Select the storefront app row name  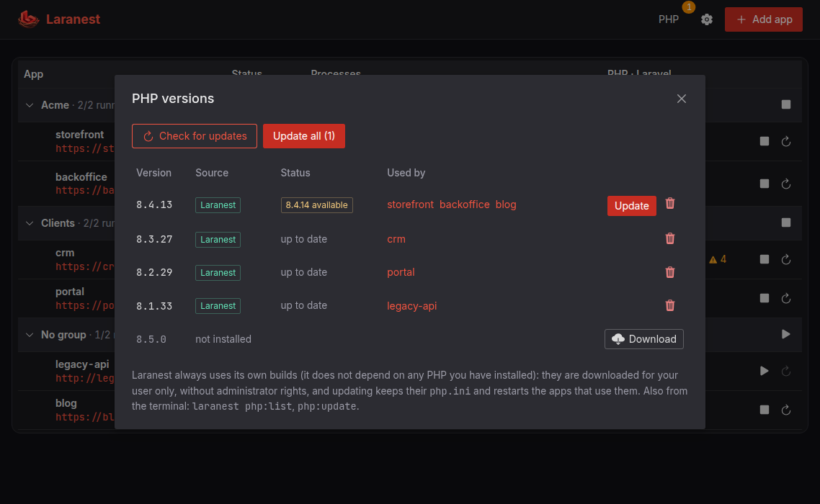click(79, 135)
